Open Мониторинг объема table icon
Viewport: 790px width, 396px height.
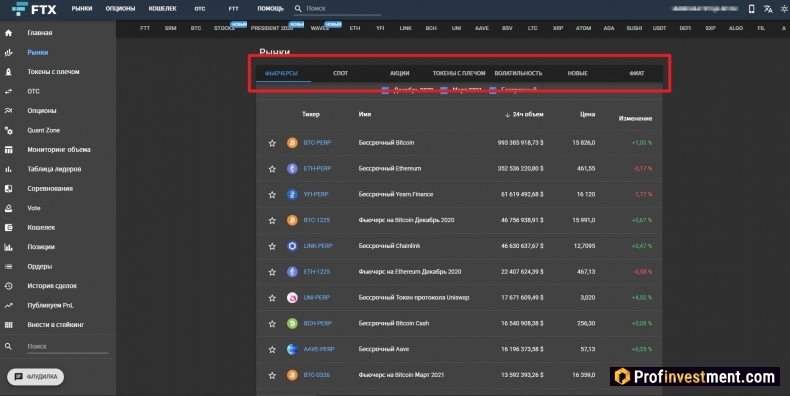pyautogui.click(x=9, y=150)
